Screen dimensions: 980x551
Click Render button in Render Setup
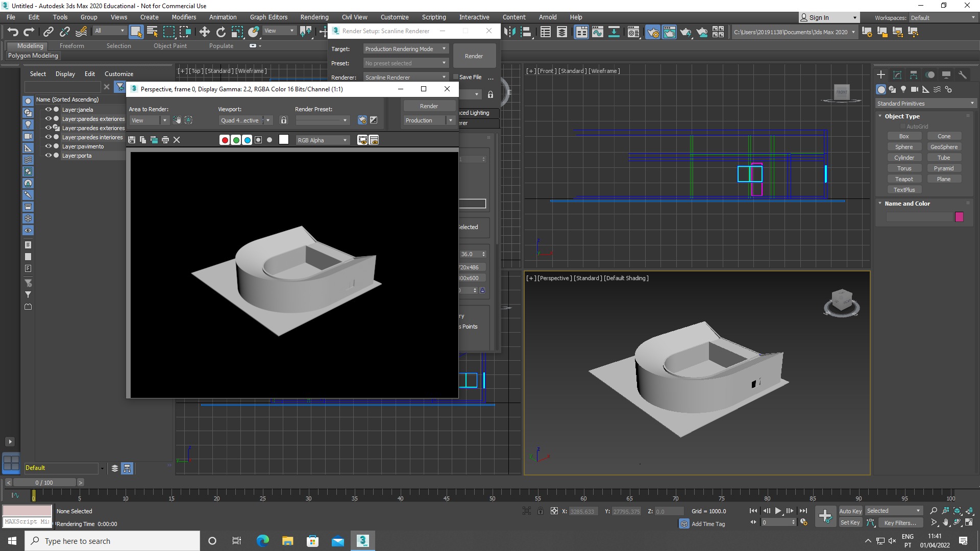(x=474, y=56)
